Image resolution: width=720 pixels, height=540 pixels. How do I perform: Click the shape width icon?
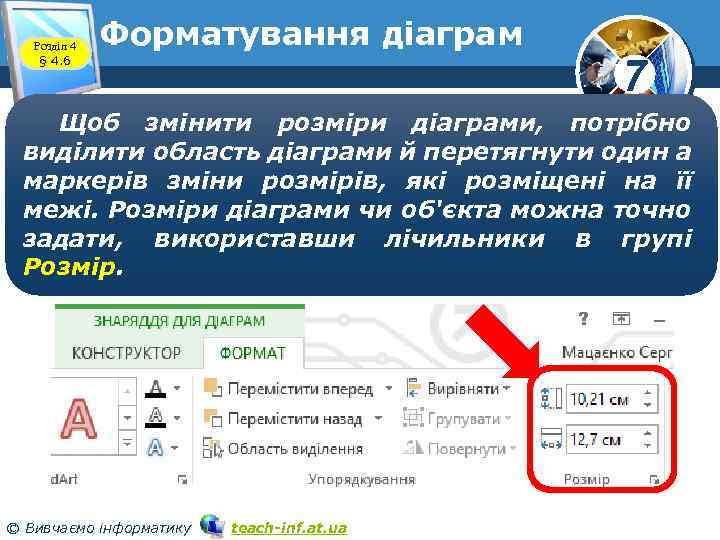point(551,439)
